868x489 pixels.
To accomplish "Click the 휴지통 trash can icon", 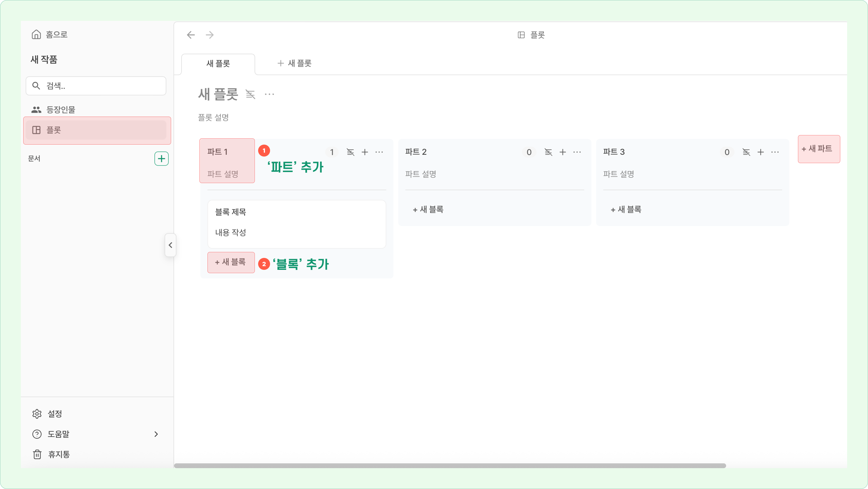I will [x=37, y=455].
